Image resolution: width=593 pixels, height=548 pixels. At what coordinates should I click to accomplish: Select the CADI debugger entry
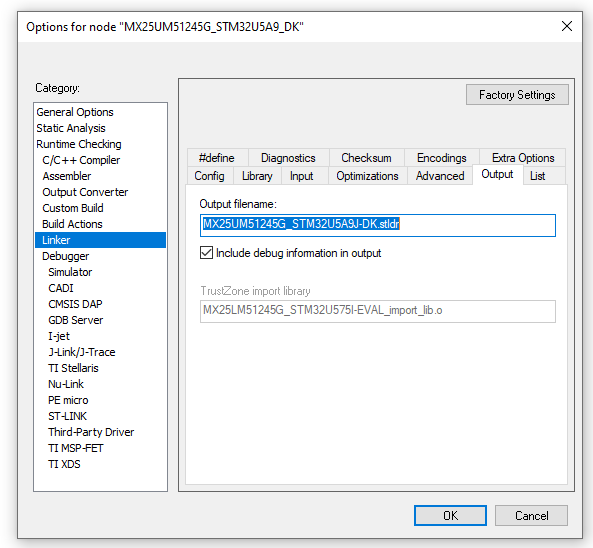(61, 288)
